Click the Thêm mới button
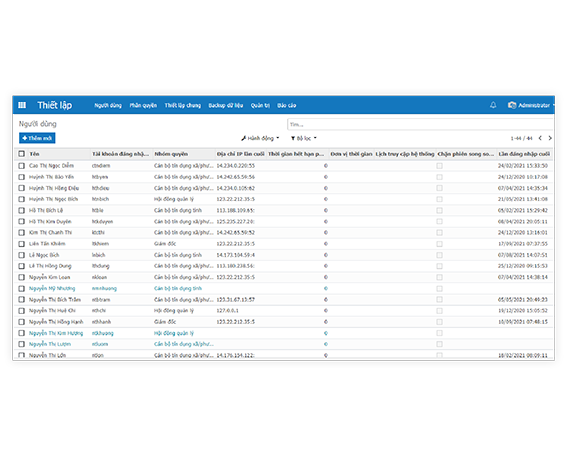Viewport: 570px width, 458px height. coord(37,138)
